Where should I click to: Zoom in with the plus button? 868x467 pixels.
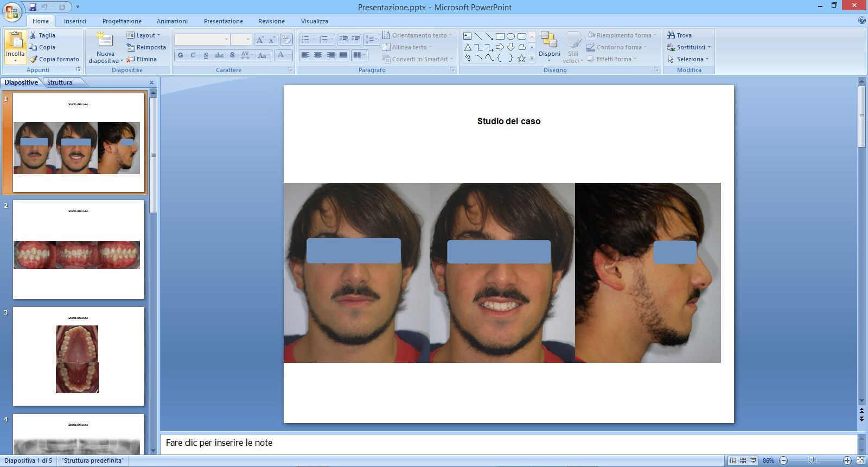[x=847, y=460]
